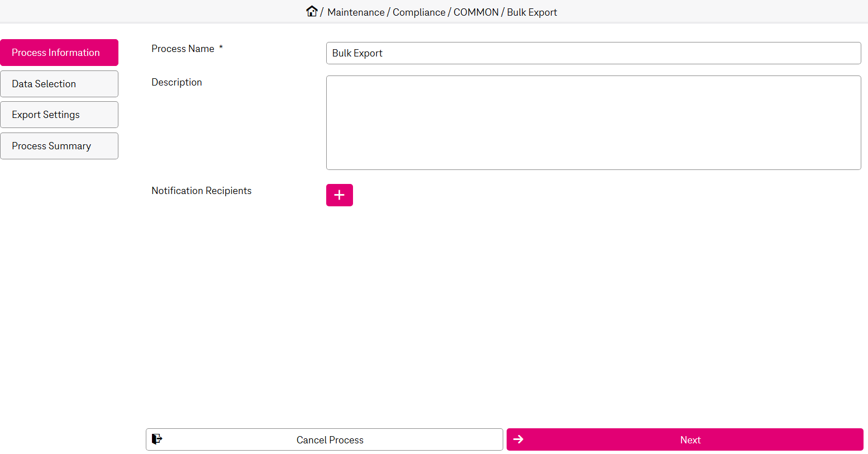Screen dimensions: 868x454
Task: Click the Description field label
Action: pos(177,82)
